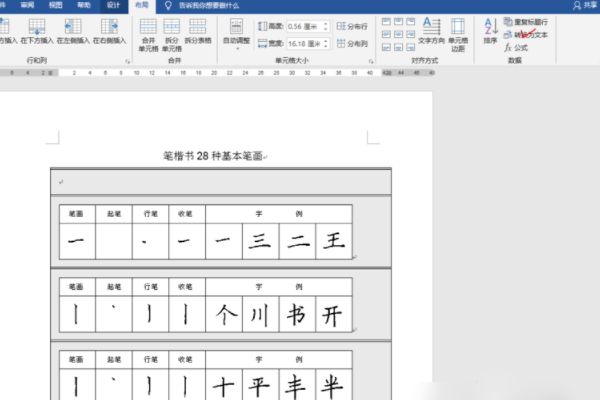
Task: Click Convert to Text (转换为文本) button
Action: (526, 35)
